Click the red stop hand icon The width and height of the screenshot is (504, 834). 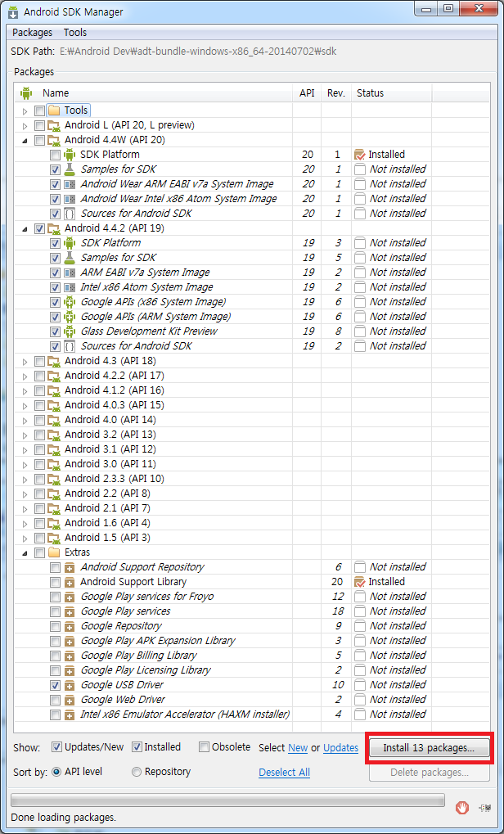tap(462, 808)
